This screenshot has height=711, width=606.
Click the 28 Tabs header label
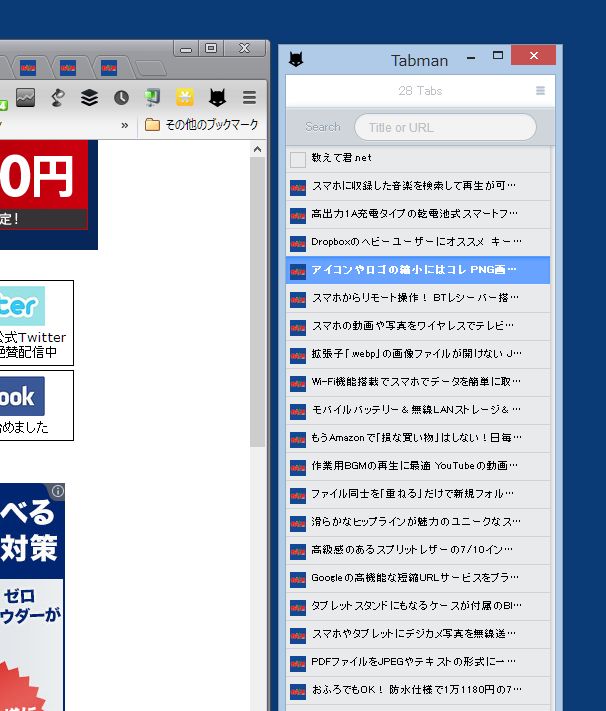pyautogui.click(x=420, y=91)
